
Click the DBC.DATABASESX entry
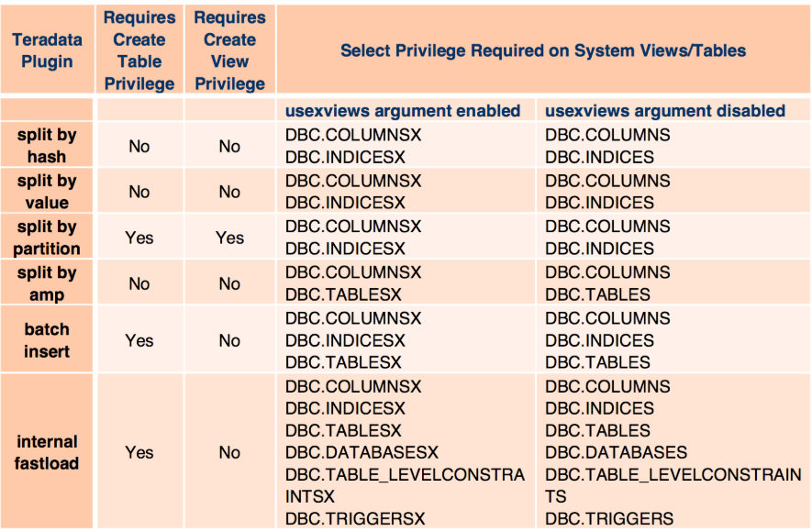click(362, 452)
